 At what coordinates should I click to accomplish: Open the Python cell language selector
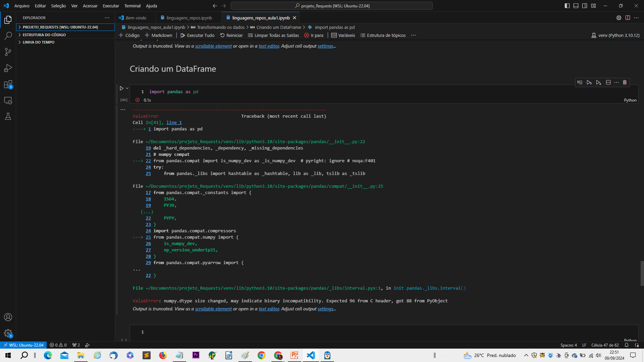coord(630,100)
